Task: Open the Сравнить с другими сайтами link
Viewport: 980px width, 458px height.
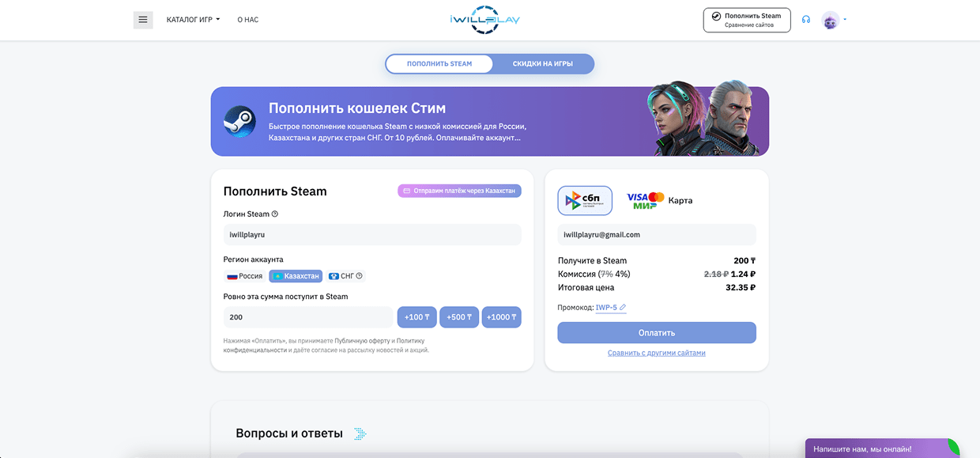Action: pos(656,353)
